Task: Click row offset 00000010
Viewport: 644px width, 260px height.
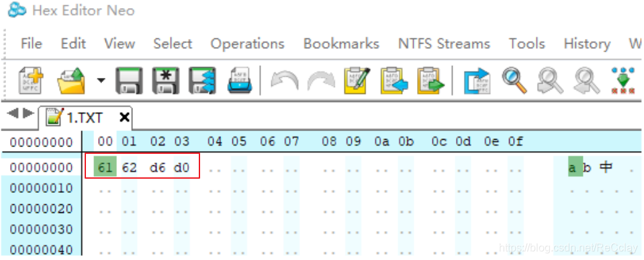Action: tap(41, 189)
